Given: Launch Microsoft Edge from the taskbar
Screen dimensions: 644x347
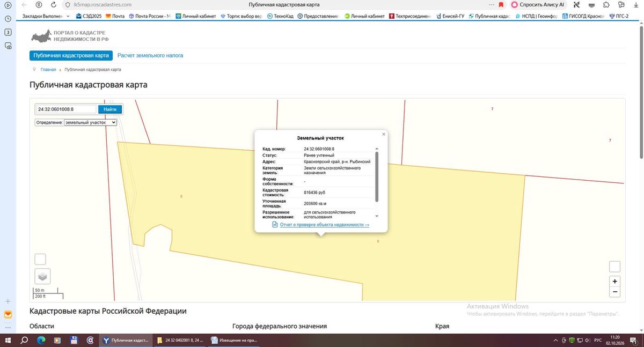Looking at the screenshot, I should pyautogui.click(x=41, y=340).
